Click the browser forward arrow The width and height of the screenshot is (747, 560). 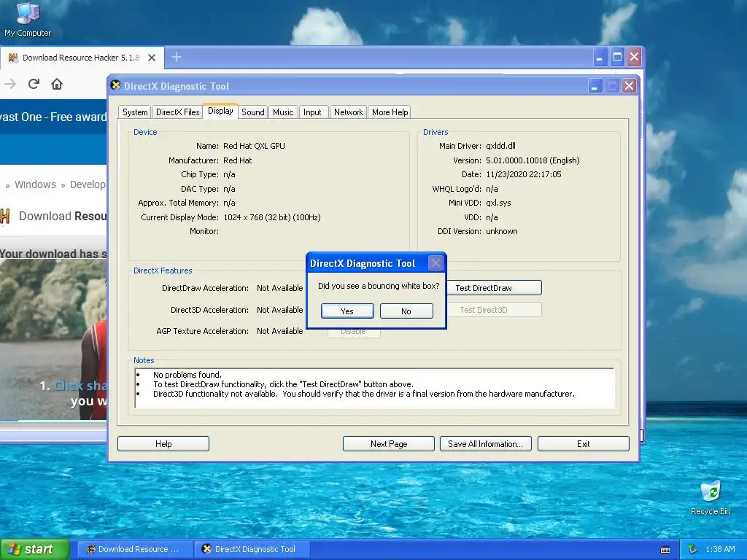point(10,85)
